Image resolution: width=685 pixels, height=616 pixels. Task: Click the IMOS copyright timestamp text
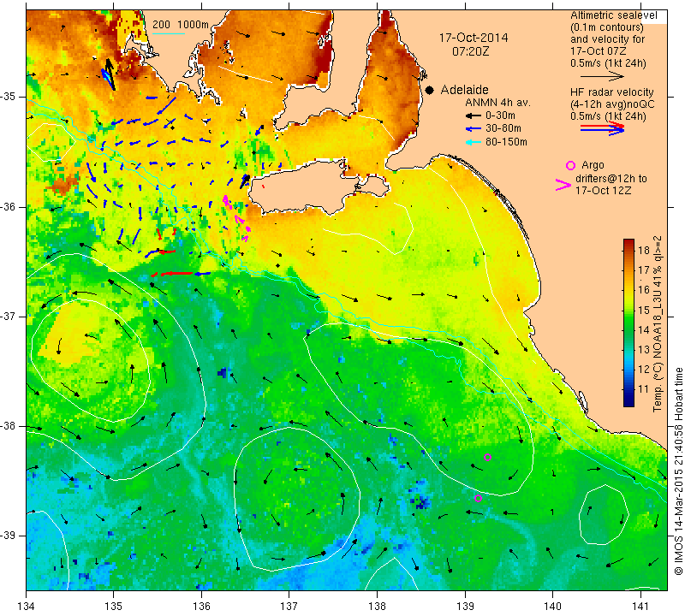tap(678, 471)
